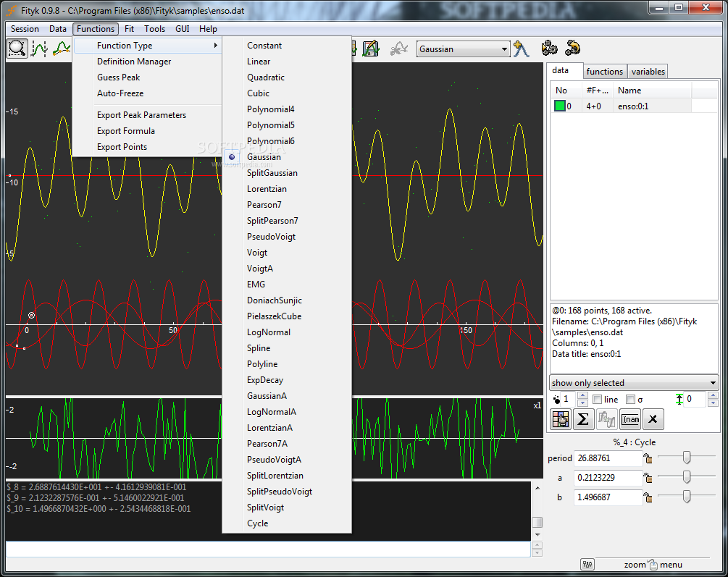
Task: Expand Function Type submenu arrow
Action: [215, 46]
